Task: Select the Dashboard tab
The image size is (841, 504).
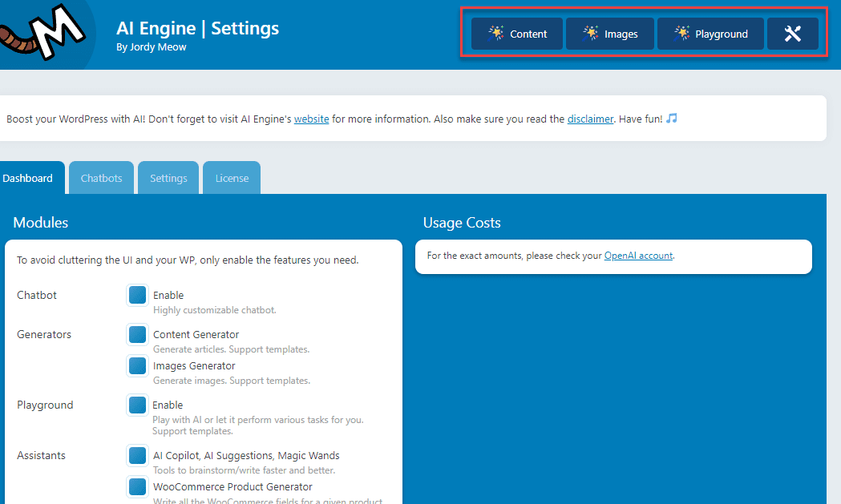Action: click(29, 177)
